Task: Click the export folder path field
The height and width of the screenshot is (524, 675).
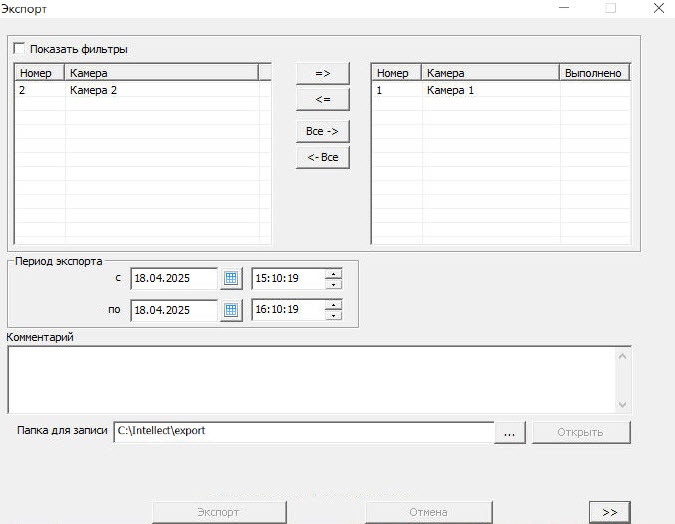Action: pyautogui.click(x=303, y=432)
